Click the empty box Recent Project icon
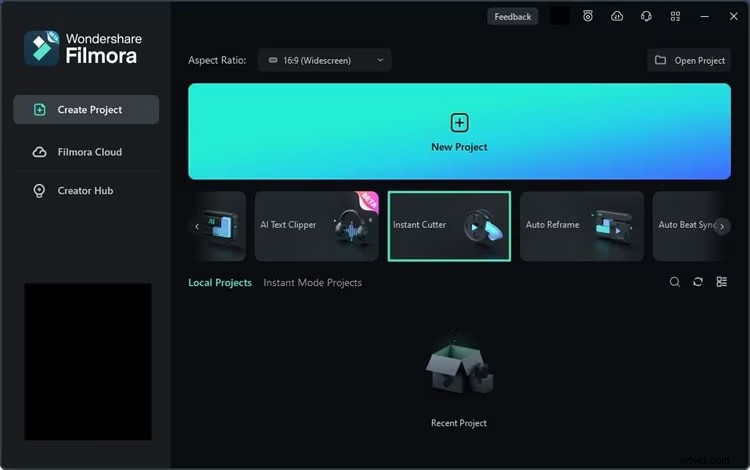Screen dimensions: 750x470 (x=459, y=369)
